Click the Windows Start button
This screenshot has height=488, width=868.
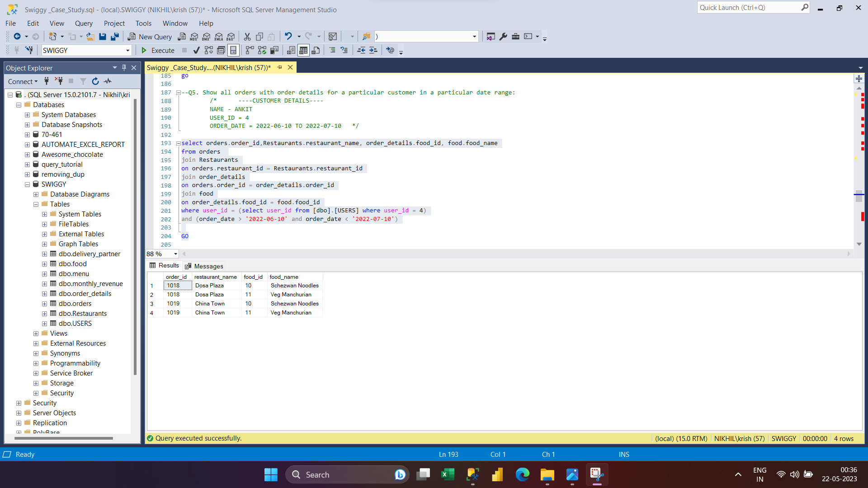click(271, 474)
